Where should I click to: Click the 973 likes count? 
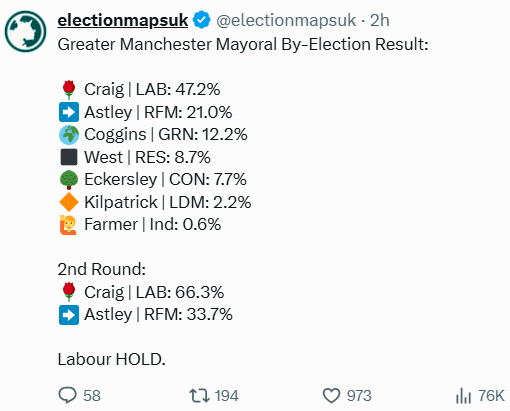[359, 396]
